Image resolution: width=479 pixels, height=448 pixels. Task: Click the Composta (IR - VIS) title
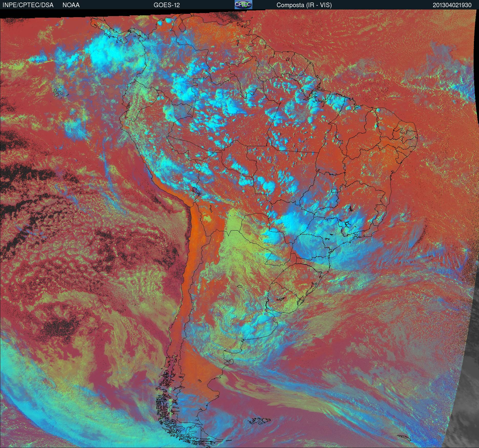pos(304,5)
